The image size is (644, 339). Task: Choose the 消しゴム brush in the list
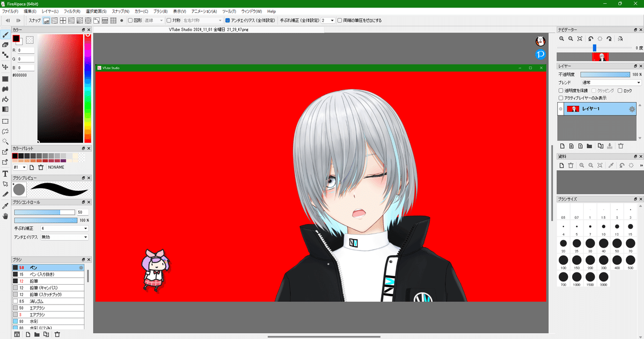[x=48, y=301]
